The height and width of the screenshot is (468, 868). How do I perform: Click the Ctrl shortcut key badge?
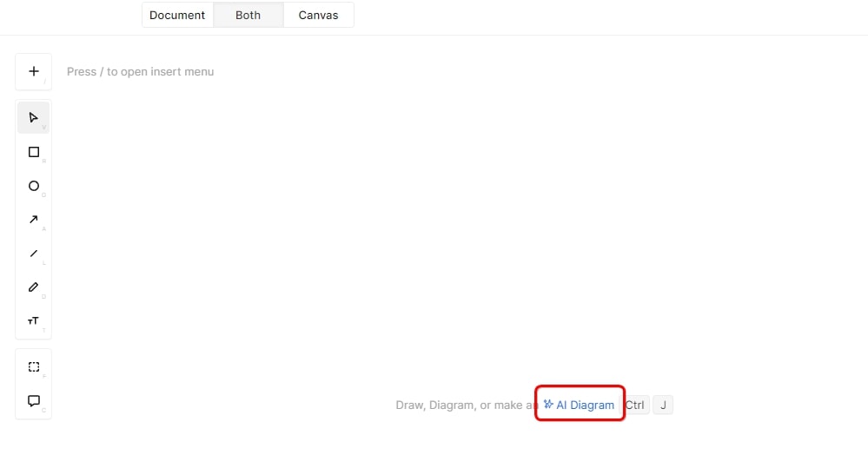pos(636,405)
